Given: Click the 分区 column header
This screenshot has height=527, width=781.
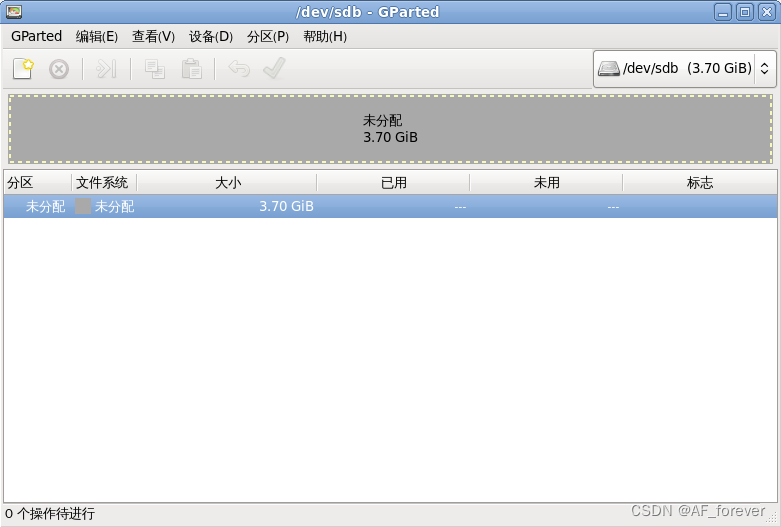Looking at the screenshot, I should [38, 182].
